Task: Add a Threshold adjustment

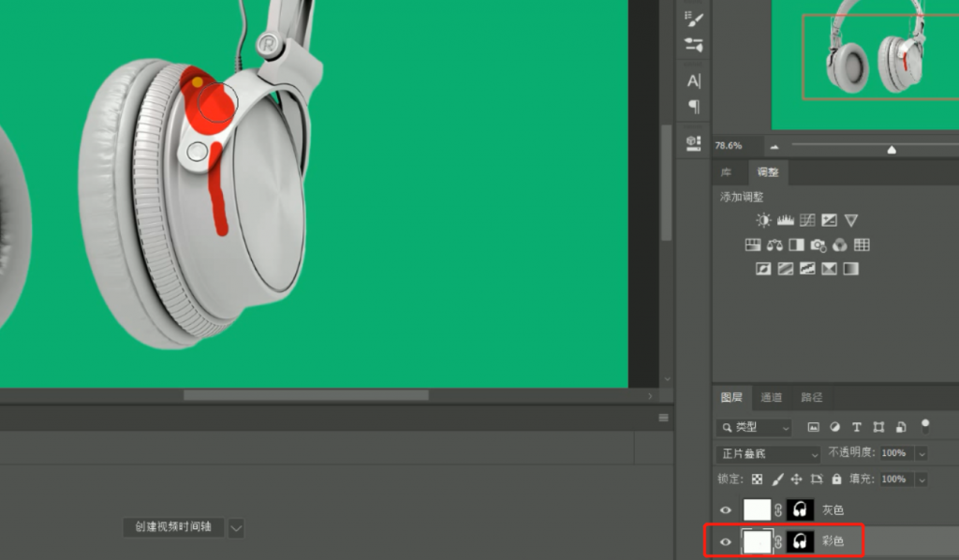Action: pyautogui.click(x=807, y=269)
